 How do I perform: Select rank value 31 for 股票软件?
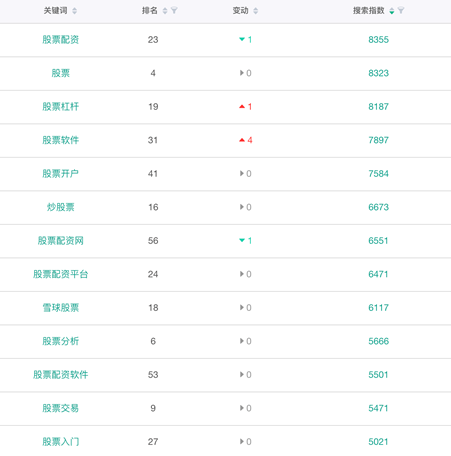pyautogui.click(x=153, y=140)
